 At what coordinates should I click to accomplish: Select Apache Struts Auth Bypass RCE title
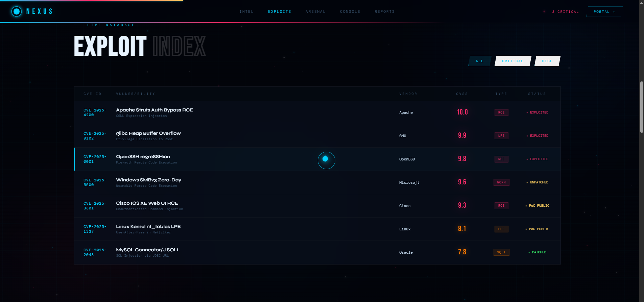point(154,110)
